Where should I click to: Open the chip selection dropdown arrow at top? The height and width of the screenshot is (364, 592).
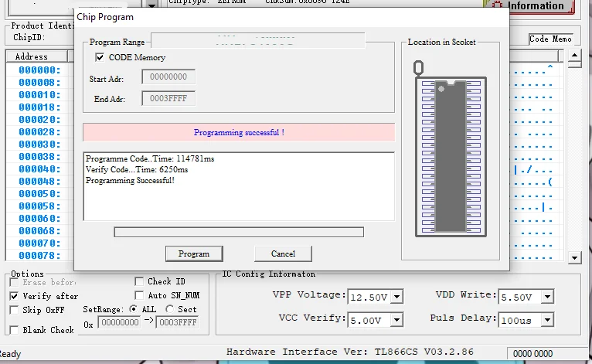[151, 4]
